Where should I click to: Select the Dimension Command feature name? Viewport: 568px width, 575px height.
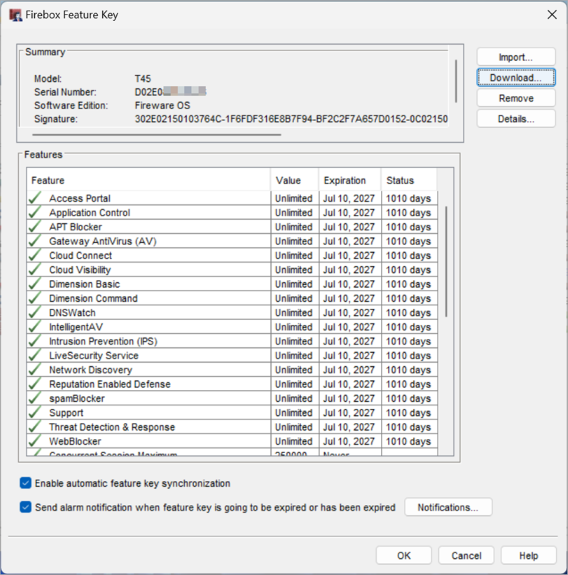93,298
